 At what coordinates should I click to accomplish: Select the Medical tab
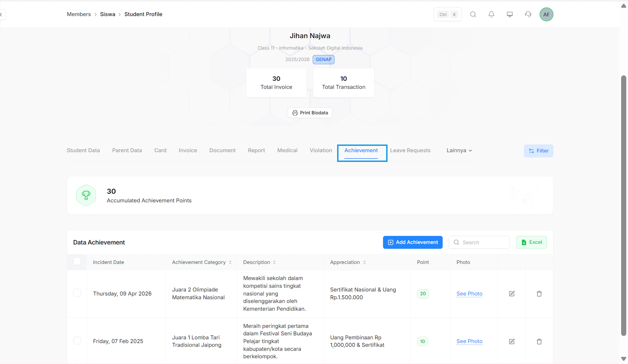(x=287, y=150)
